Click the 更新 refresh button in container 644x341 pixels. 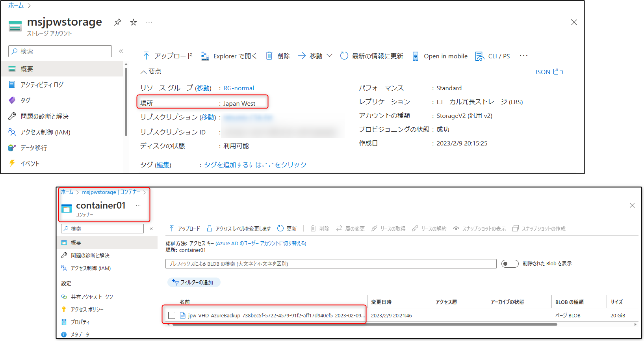pos(287,229)
